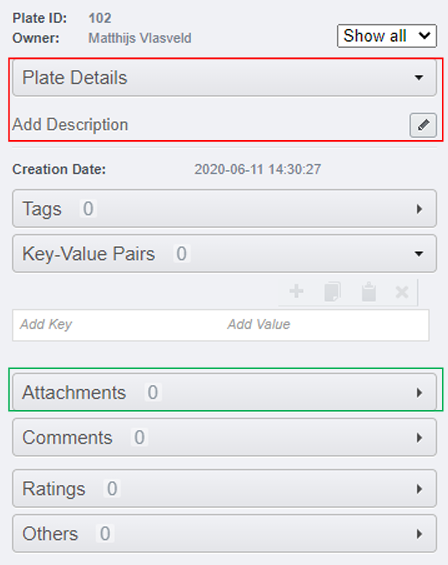Click the Add Description text
This screenshot has height=565, width=448.
70,125
